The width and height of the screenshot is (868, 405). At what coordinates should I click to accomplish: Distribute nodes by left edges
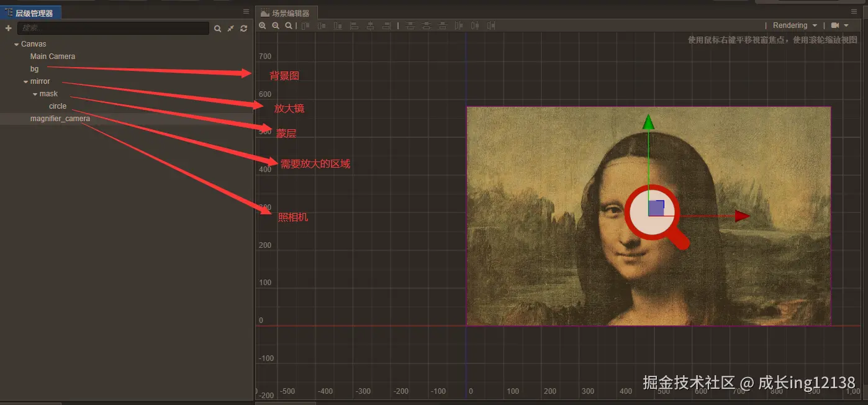(x=459, y=25)
